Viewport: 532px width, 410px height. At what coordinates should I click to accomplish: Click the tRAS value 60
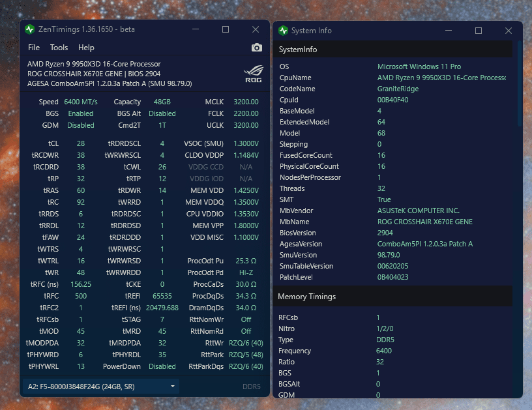81,190
